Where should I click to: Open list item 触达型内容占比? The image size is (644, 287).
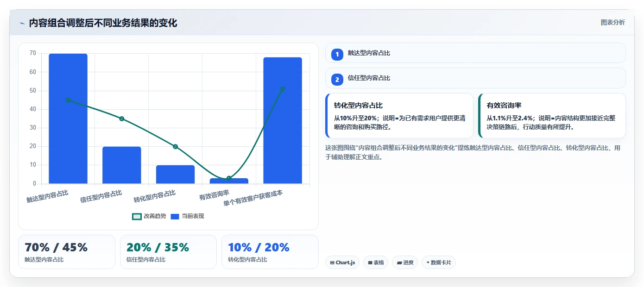click(475, 53)
